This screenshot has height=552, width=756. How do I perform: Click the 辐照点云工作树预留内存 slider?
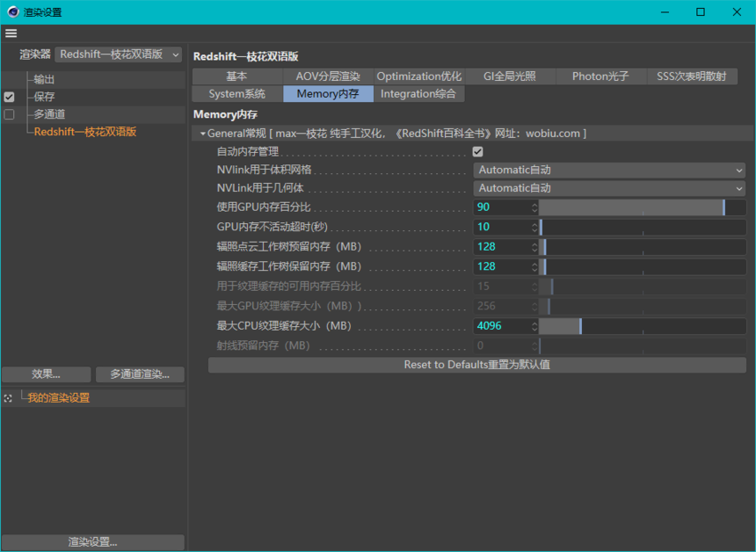643,247
